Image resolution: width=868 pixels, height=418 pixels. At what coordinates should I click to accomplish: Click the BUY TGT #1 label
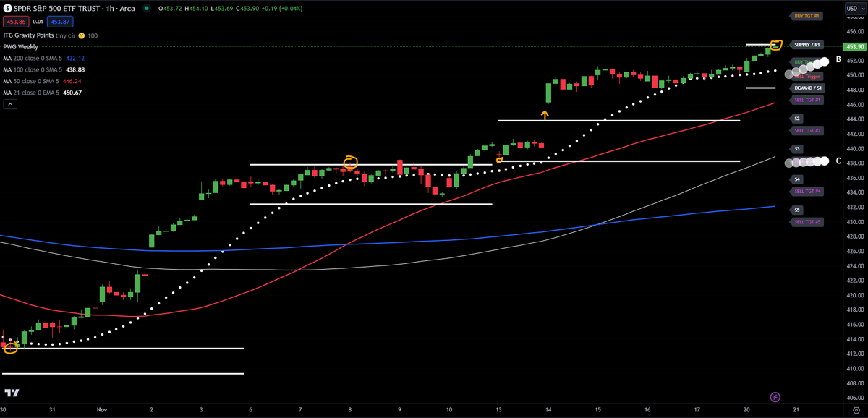805,16
